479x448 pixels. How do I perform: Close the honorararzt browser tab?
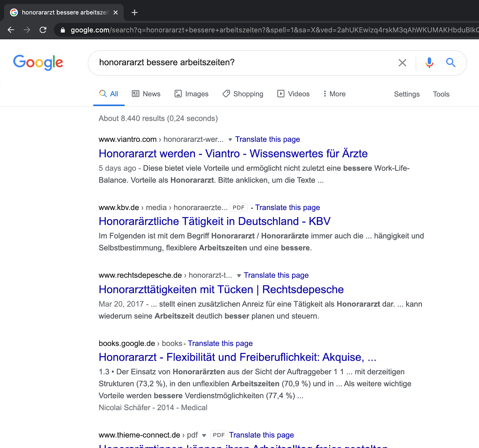tap(116, 12)
